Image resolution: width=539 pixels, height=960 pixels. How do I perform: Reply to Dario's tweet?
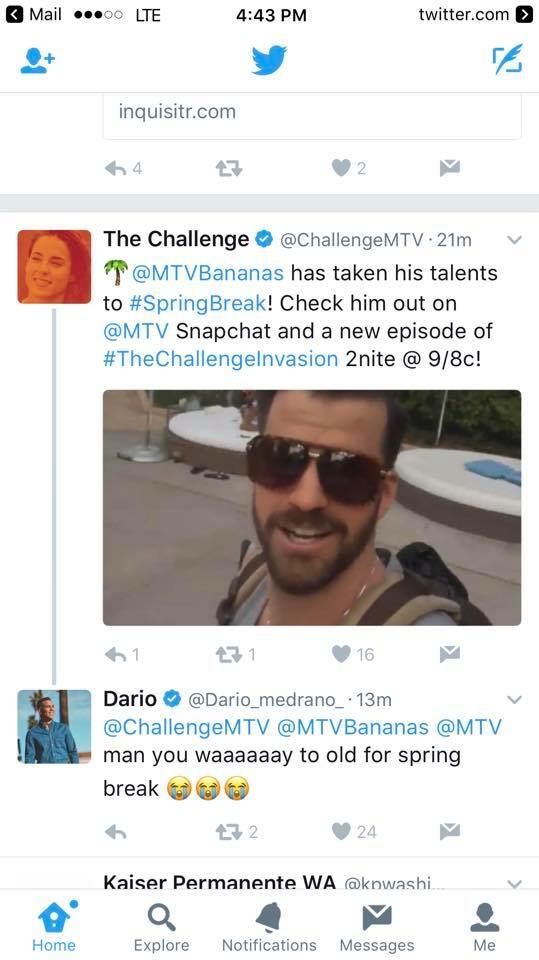[116, 831]
